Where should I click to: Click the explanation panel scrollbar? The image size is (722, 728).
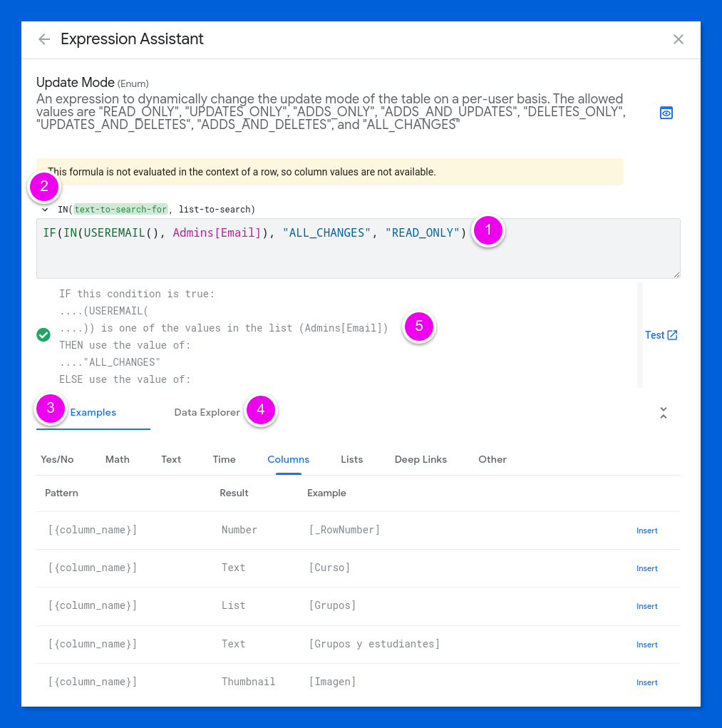(x=640, y=335)
